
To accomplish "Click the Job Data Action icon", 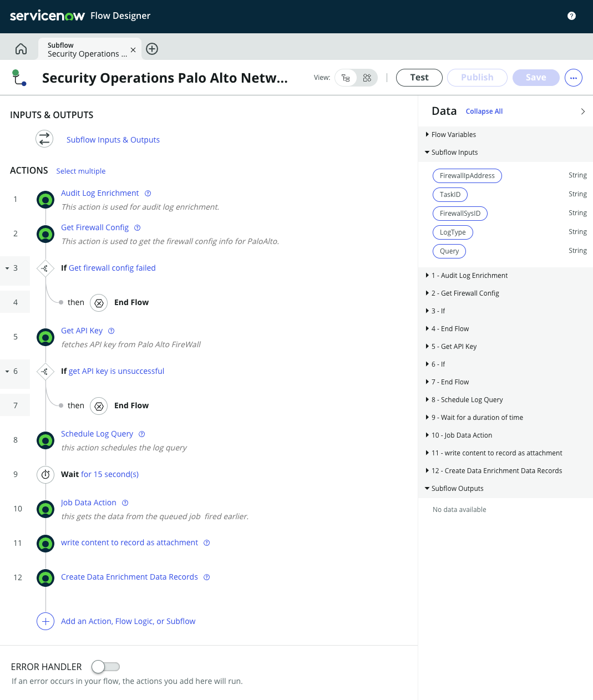I will (45, 509).
